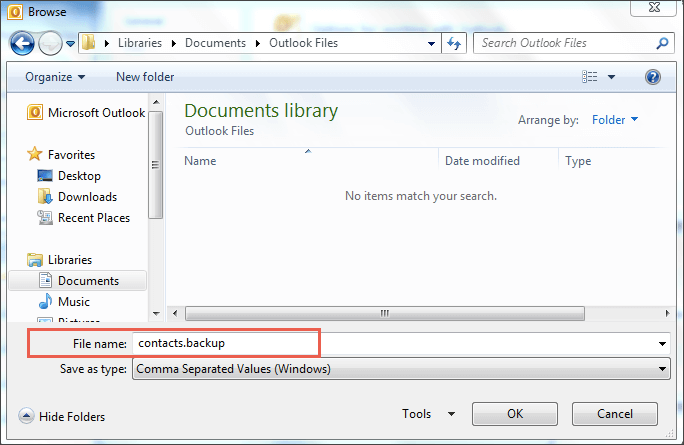Screen dimensions: 684x445
Task: Open the Tools menu
Action: coord(428,414)
